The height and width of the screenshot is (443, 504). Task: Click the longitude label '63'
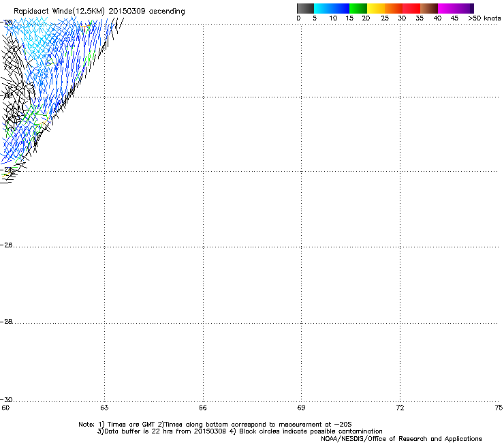point(104,408)
